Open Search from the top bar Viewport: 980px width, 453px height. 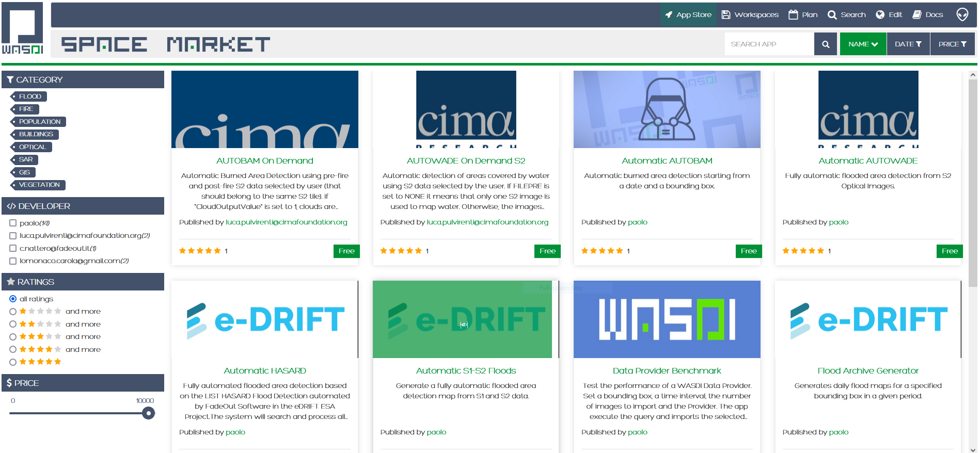[847, 14]
